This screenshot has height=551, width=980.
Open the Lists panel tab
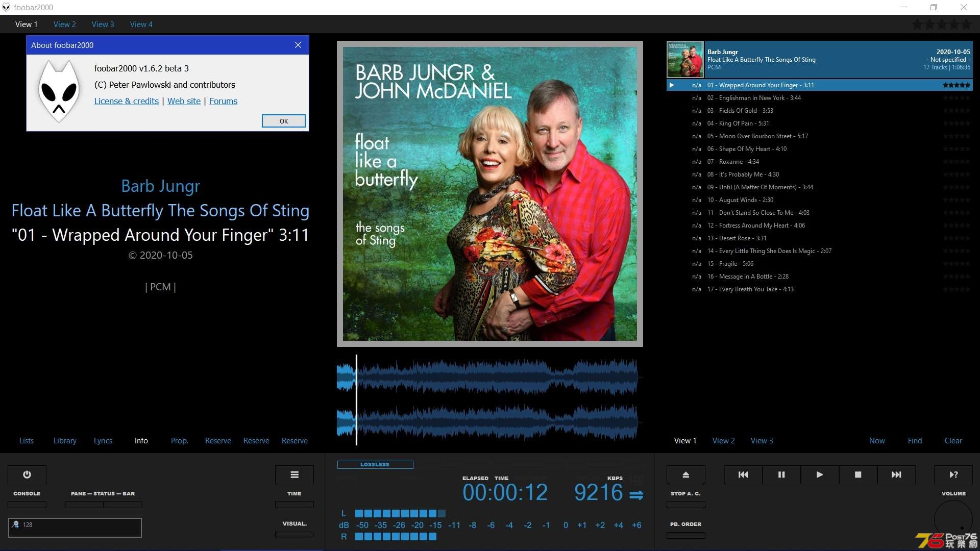[27, 440]
